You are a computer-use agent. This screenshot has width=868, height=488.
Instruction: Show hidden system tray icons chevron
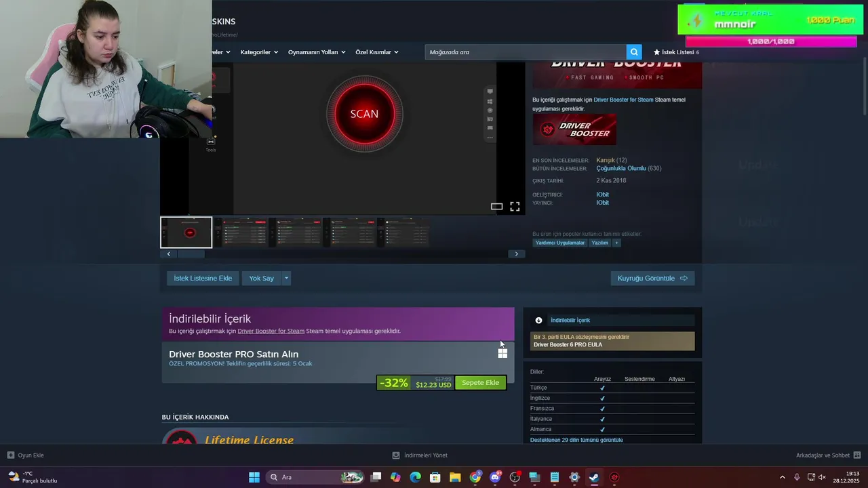782,477
